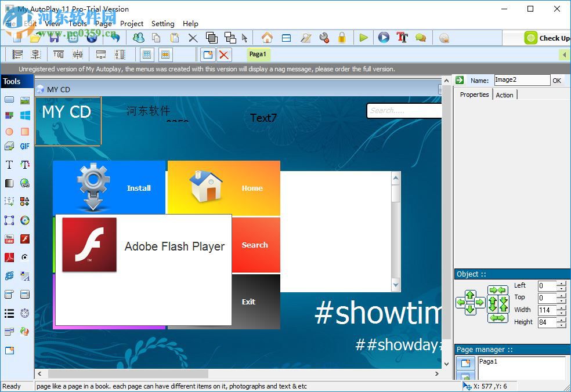This screenshot has height=392, width=571.
Task: Click the home icon in toolbar
Action: point(267,38)
